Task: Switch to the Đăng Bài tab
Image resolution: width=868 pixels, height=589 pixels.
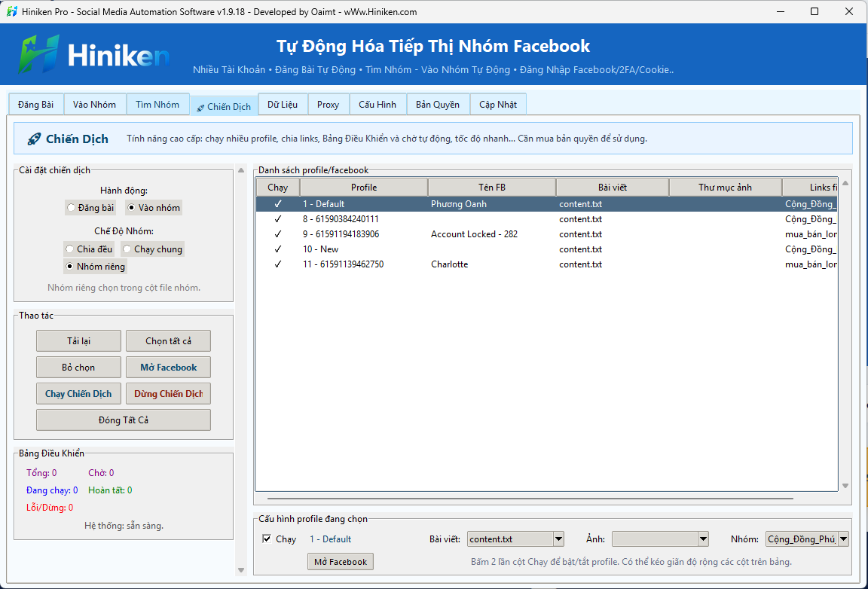Action: click(36, 104)
